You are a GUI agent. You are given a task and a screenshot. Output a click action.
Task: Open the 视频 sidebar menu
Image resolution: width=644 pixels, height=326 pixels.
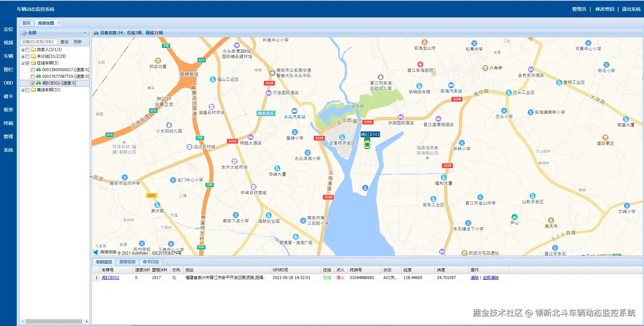coord(8,43)
